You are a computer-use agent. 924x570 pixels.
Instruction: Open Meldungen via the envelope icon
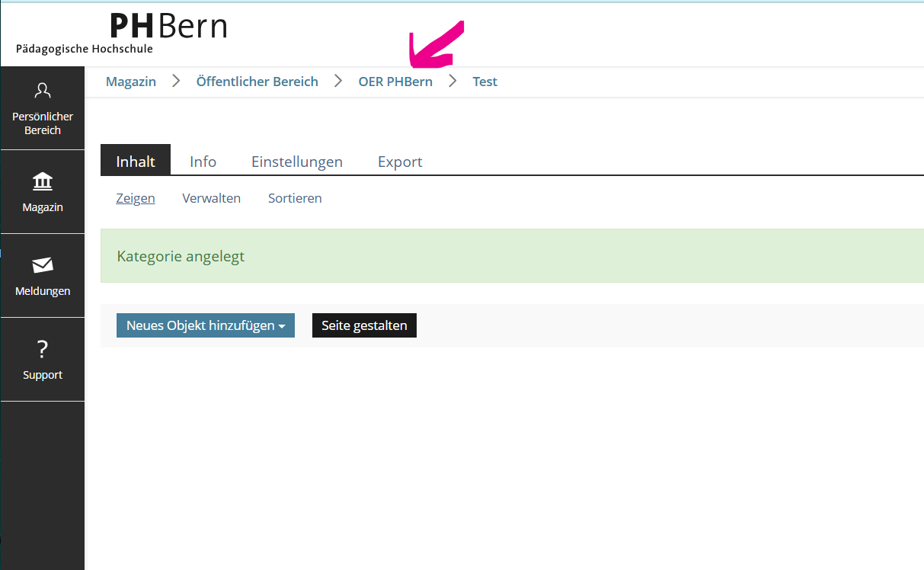pyautogui.click(x=42, y=274)
